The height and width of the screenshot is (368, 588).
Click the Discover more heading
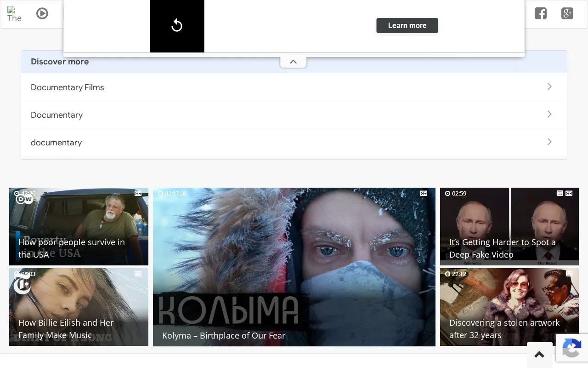coord(60,62)
